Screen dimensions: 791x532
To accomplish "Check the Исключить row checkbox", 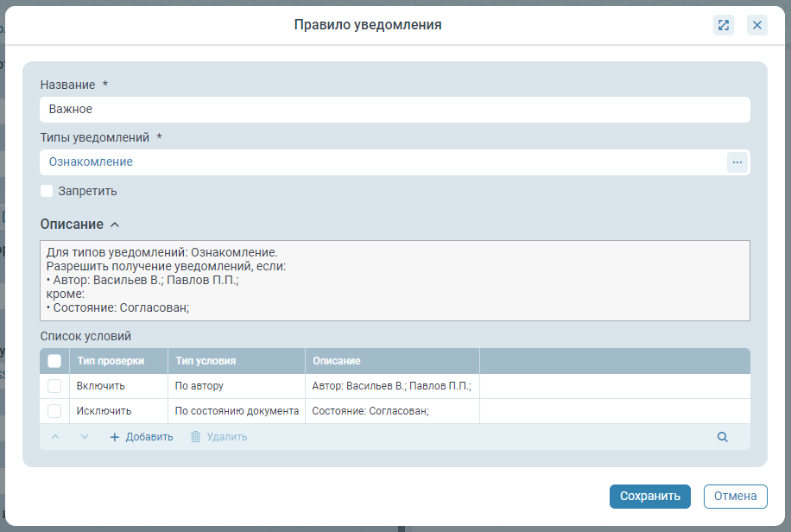I will coord(54,411).
